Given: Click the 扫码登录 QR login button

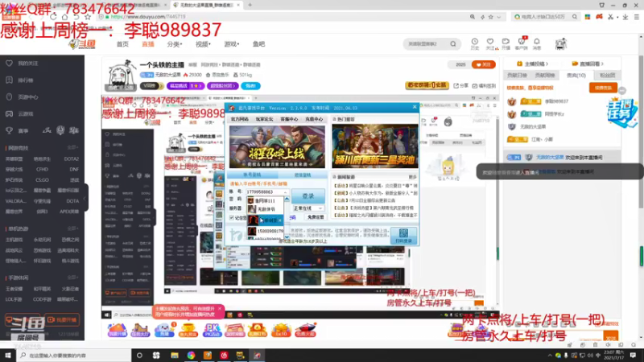Looking at the screenshot, I should [x=403, y=235].
